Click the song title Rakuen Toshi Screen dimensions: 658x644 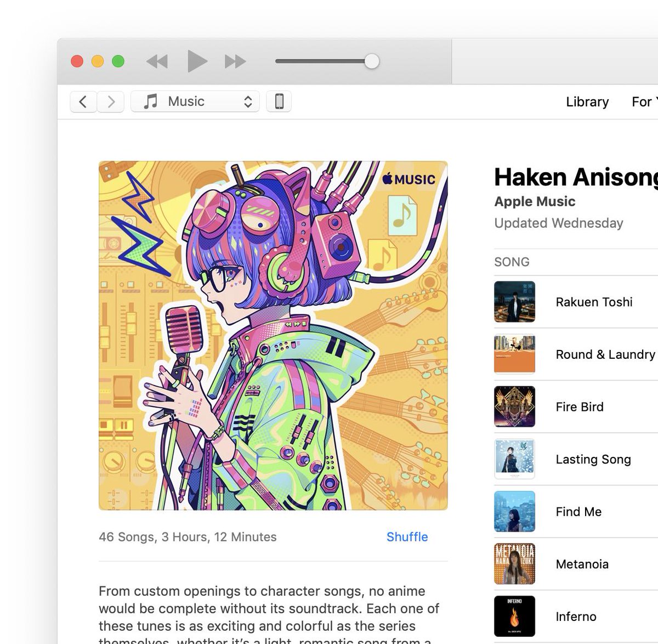pos(594,302)
